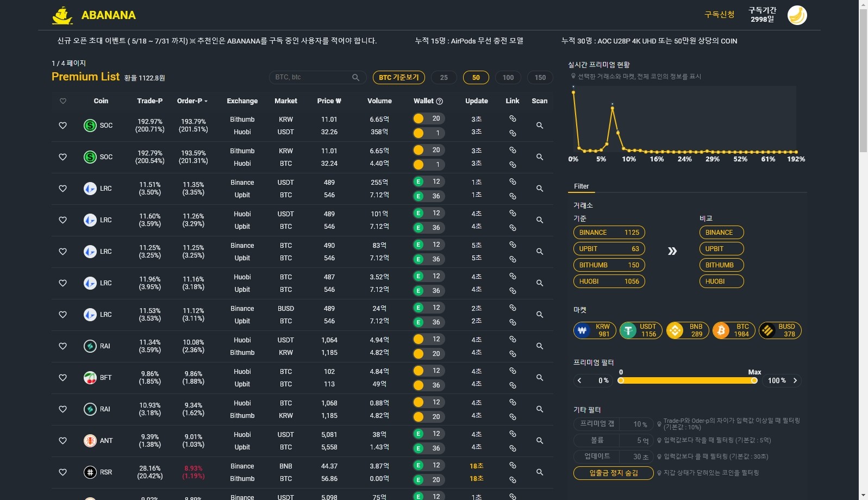Click scan magnifier on ANT row
This screenshot has width=868, height=500.
540,441
